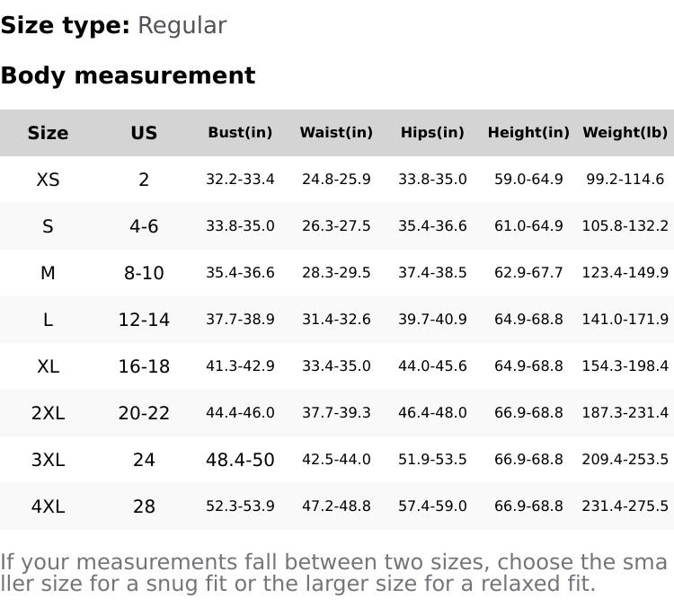Click the 44.0-45.6 hips measurement cell
674x616 pixels.
pyautogui.click(x=432, y=366)
